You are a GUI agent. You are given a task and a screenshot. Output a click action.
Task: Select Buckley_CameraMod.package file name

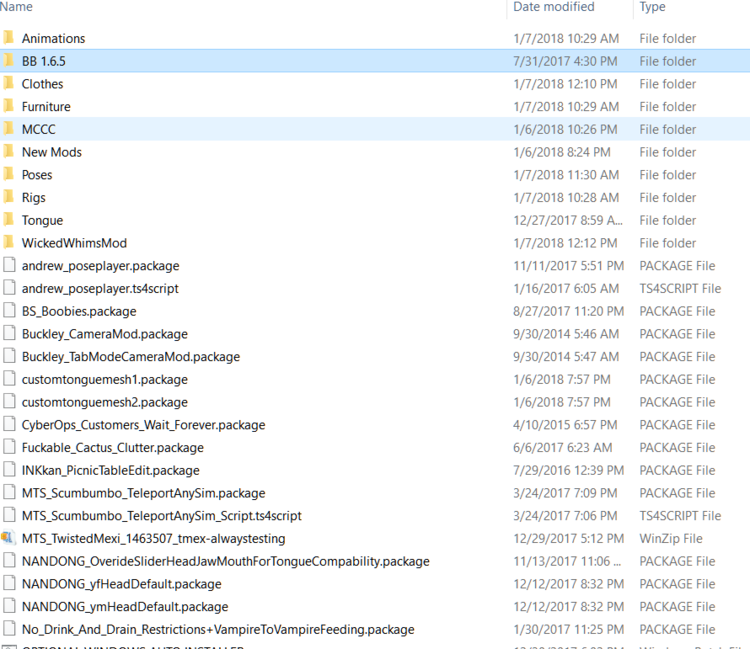coord(105,334)
